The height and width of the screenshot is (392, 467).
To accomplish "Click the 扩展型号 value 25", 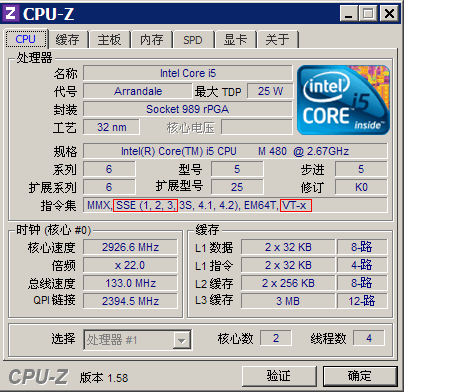I will coord(237,187).
